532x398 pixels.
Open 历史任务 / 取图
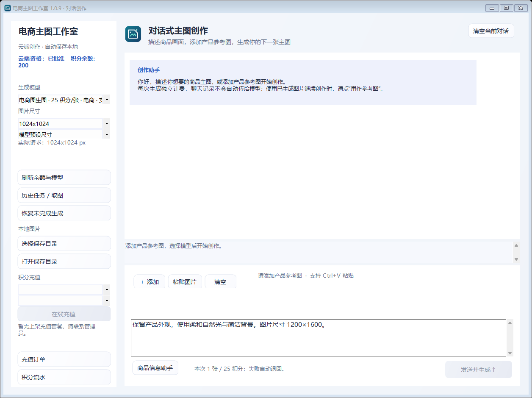64,195
